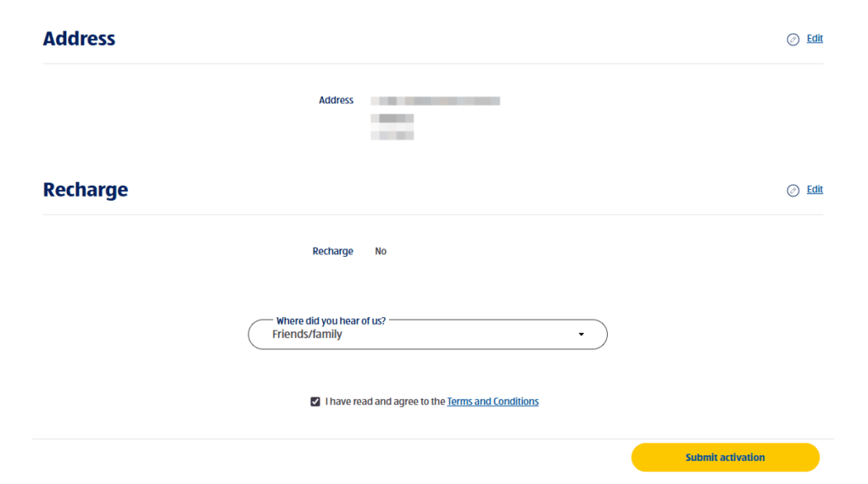Image resolution: width=868 pixels, height=484 pixels.
Task: Click the pencil icon beside Address Edit
Action: click(793, 39)
